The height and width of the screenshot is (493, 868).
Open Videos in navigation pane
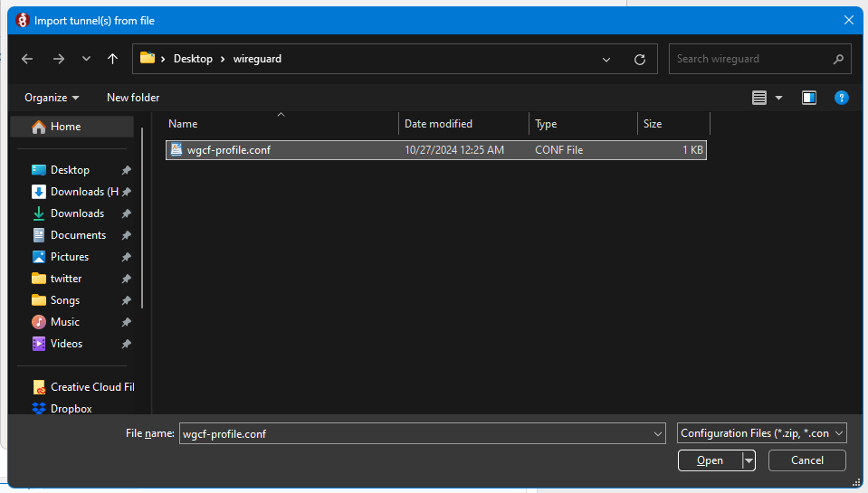coord(57,344)
